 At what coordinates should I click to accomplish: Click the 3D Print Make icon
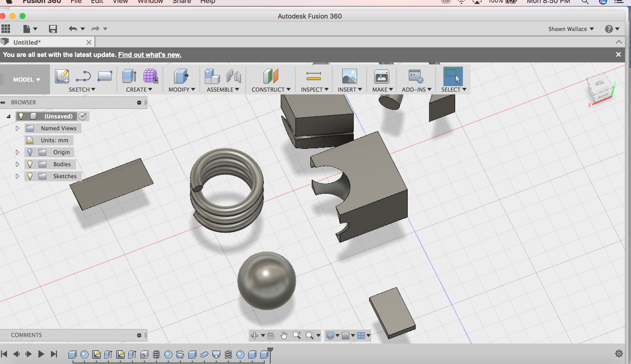[381, 76]
